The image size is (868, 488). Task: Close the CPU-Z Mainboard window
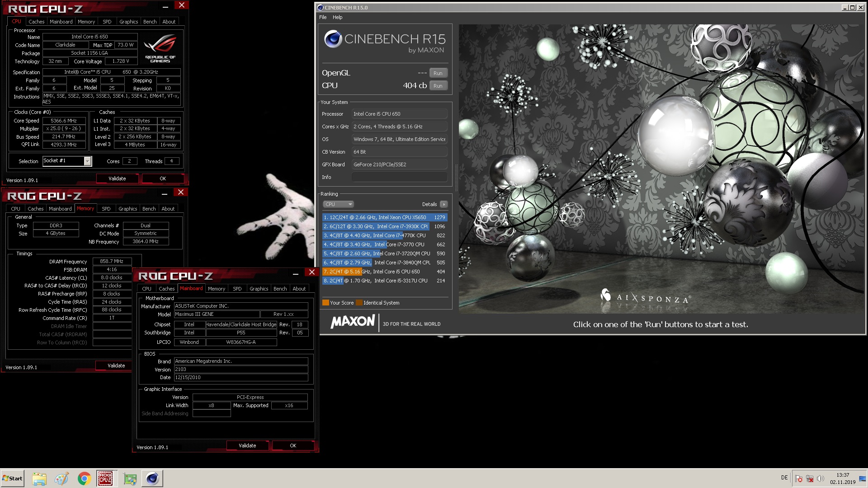coord(311,272)
